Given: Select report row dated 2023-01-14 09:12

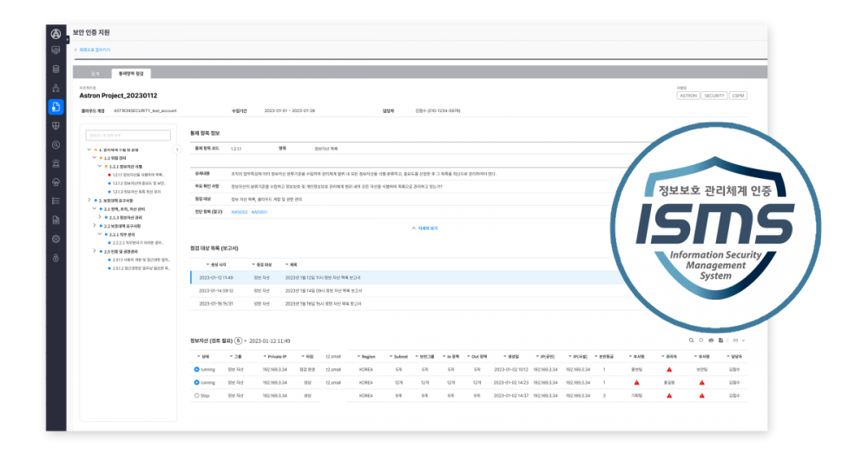Looking at the screenshot, I should [407, 290].
